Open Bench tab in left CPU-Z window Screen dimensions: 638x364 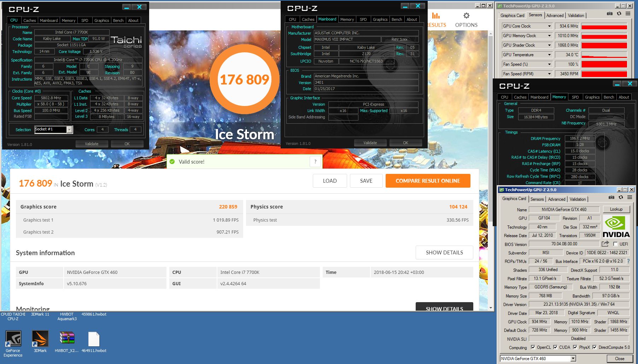pyautogui.click(x=118, y=20)
